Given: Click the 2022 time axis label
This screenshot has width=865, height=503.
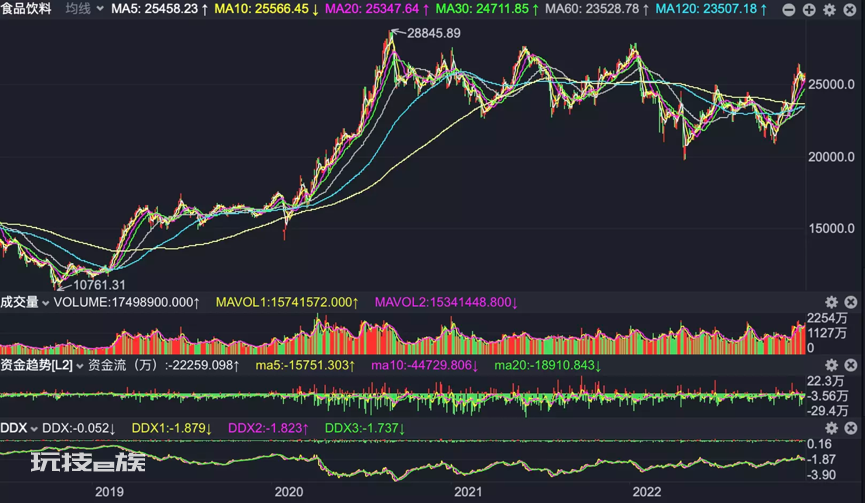Looking at the screenshot, I should (647, 492).
